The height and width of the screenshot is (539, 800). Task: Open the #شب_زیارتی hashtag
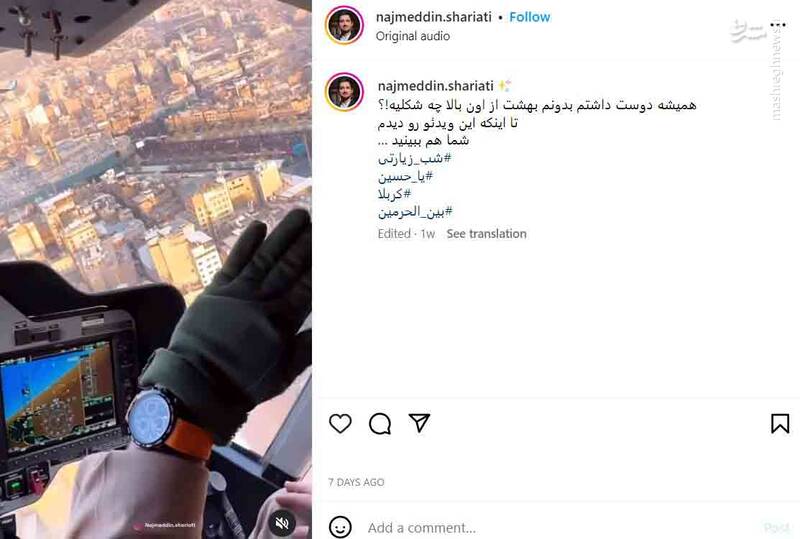pos(415,159)
